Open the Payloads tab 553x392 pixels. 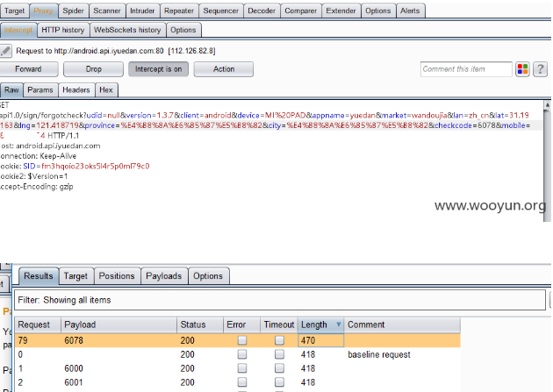[x=164, y=275]
